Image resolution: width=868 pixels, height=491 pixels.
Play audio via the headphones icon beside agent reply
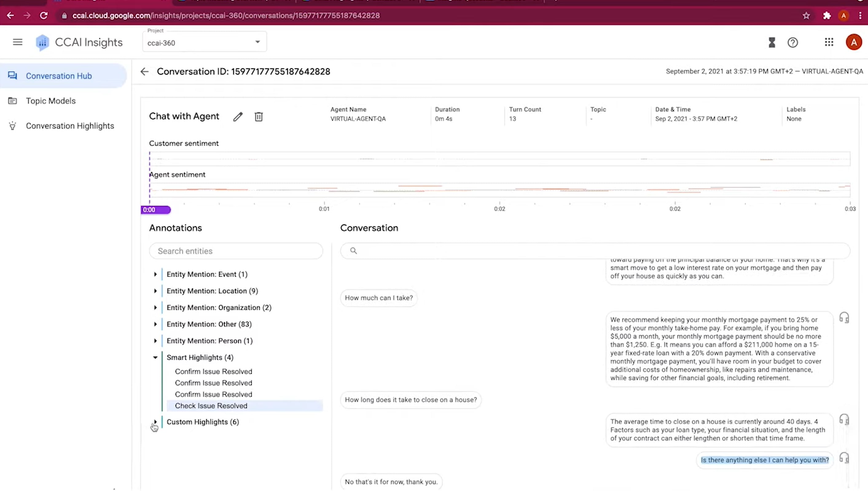844,317
